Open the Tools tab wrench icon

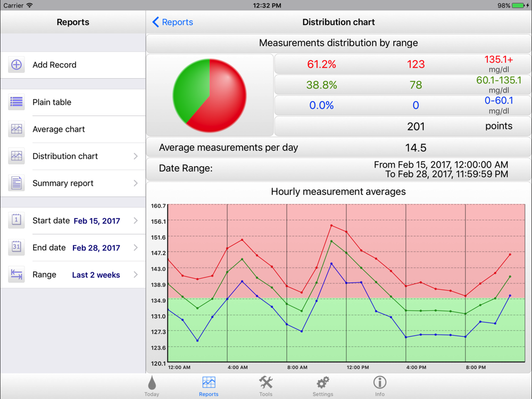click(265, 386)
